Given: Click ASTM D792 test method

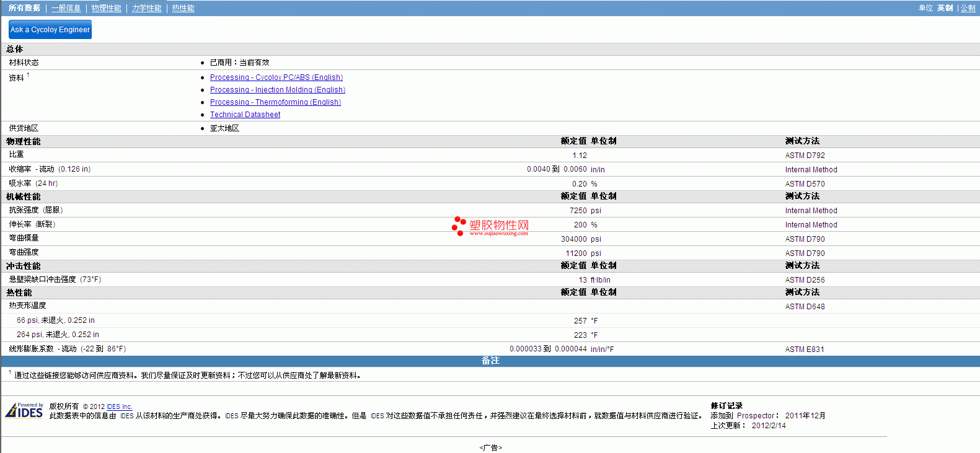Looking at the screenshot, I should click(805, 156).
